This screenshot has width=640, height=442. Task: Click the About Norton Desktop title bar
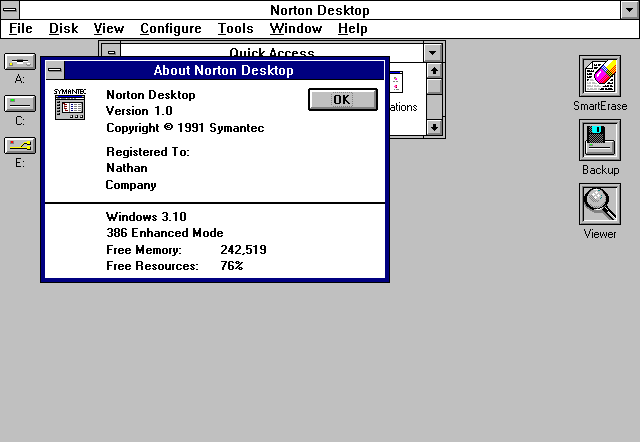224,70
